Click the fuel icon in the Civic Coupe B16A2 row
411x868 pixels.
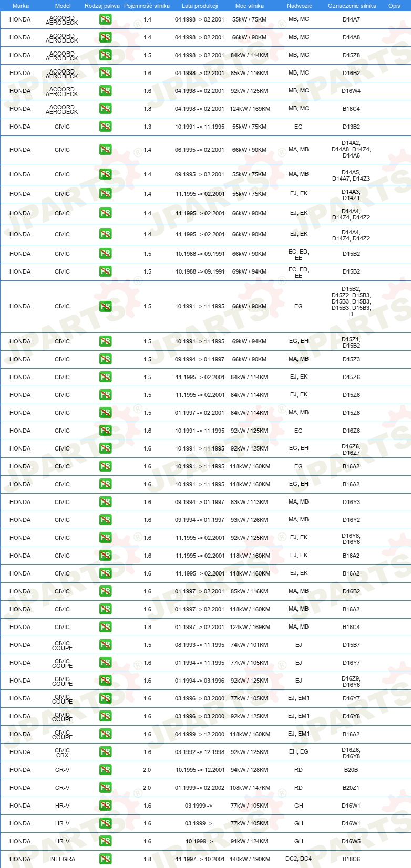105,734
